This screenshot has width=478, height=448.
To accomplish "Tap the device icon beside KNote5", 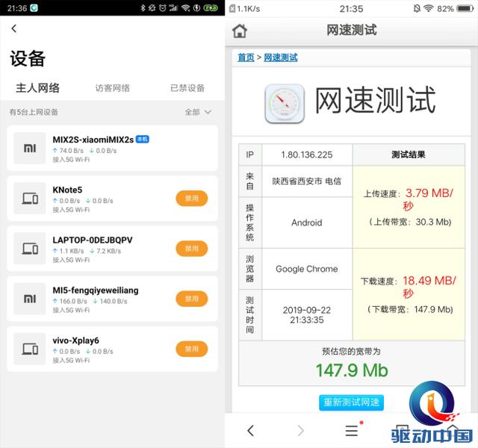I will [30, 199].
